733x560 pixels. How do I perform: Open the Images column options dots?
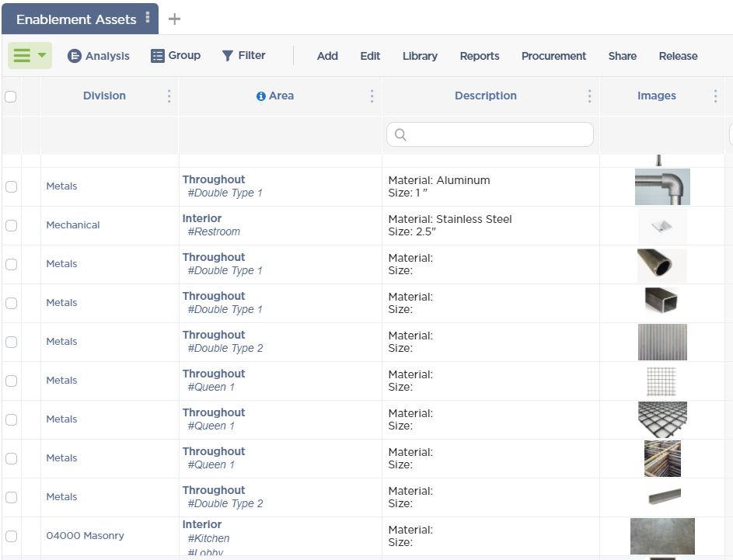[715, 96]
